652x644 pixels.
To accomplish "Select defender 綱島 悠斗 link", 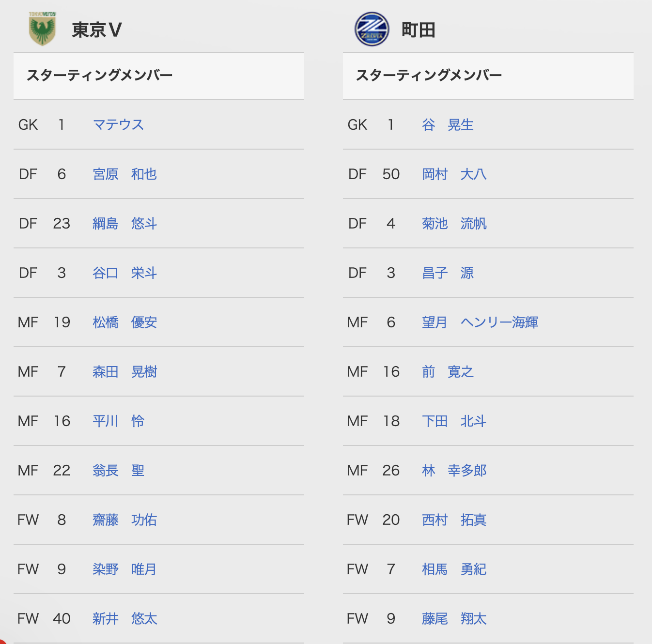I will (124, 223).
